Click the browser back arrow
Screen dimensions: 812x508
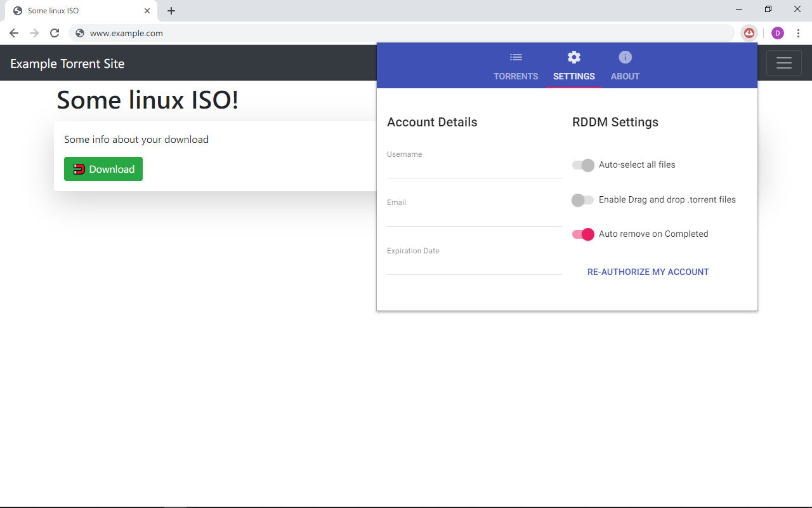13,32
